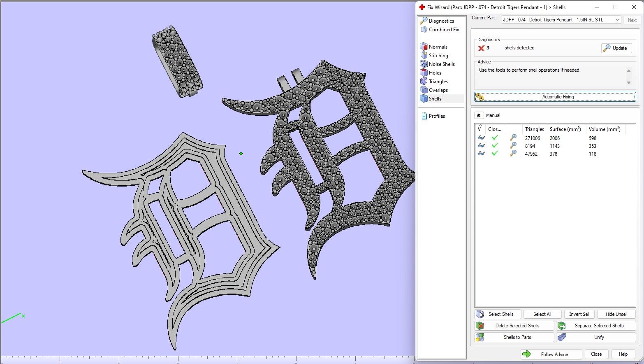This screenshot has height=364, width=644.
Task: Sort by the V visibility column header
Action: tap(480, 129)
